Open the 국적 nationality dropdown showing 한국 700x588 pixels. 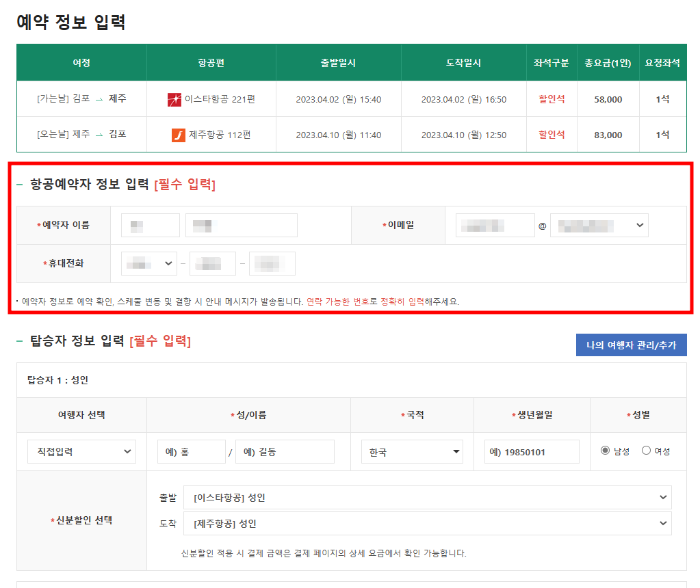click(x=412, y=451)
